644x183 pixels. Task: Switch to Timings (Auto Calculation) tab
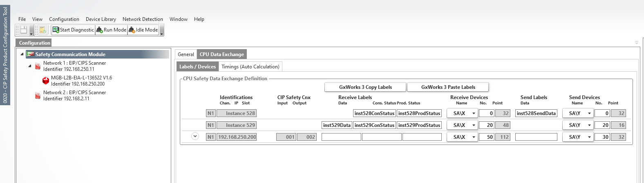pyautogui.click(x=250, y=67)
